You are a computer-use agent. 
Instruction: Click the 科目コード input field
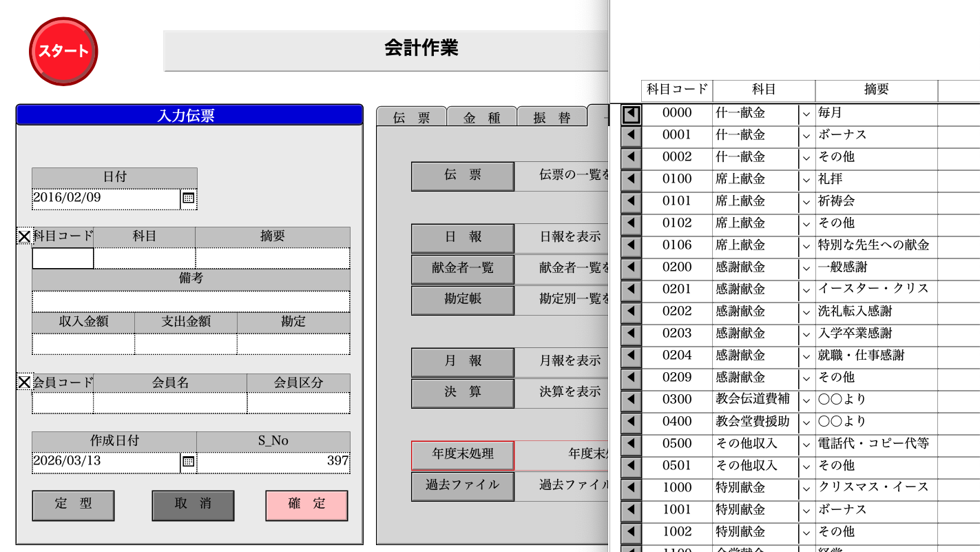[63, 258]
